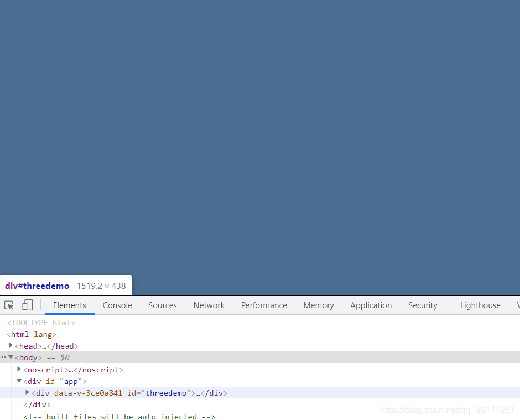Expand the head element node

tap(11, 345)
